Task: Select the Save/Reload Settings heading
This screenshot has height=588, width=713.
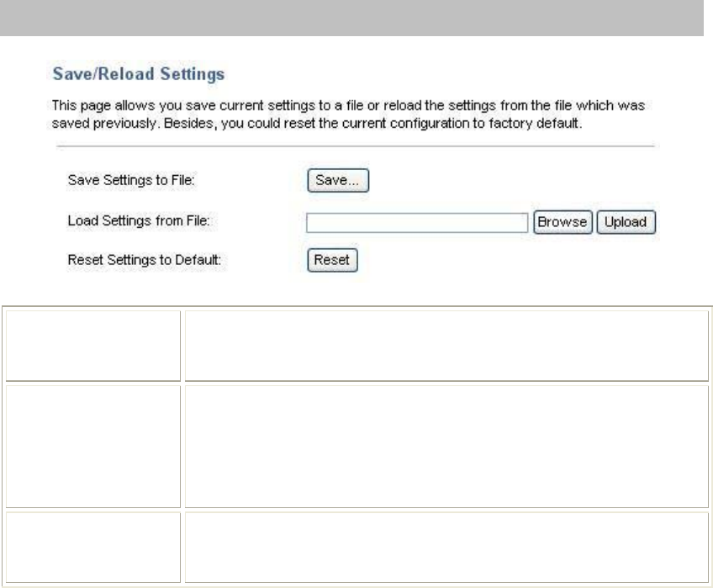Action: tap(138, 74)
